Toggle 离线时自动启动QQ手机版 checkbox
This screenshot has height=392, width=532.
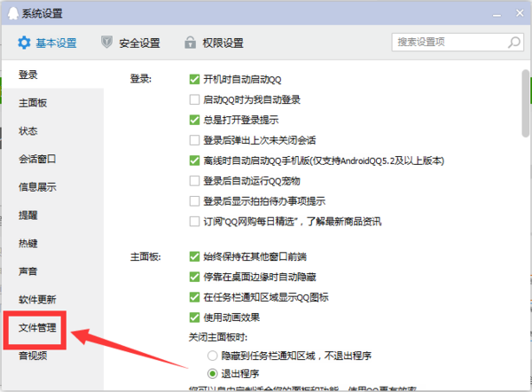tap(194, 161)
